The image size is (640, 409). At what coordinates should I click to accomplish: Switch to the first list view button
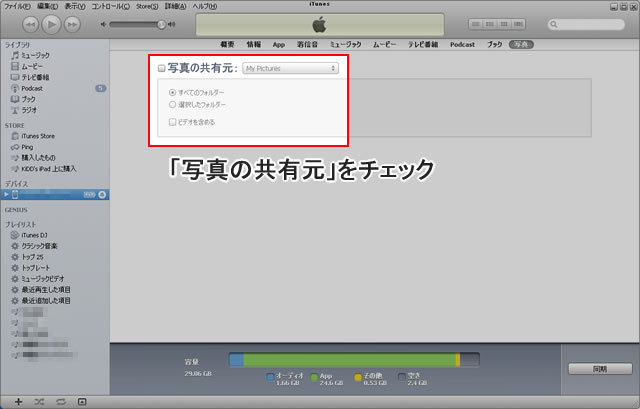[476, 24]
